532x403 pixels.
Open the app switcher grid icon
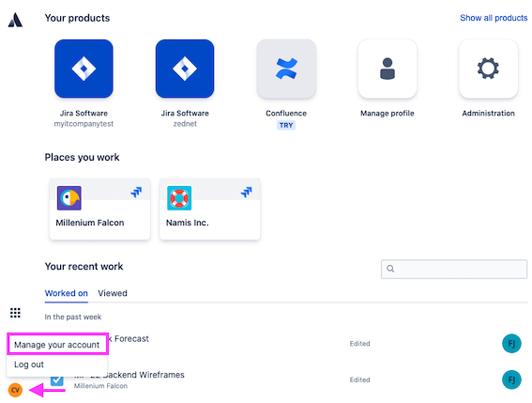15,313
